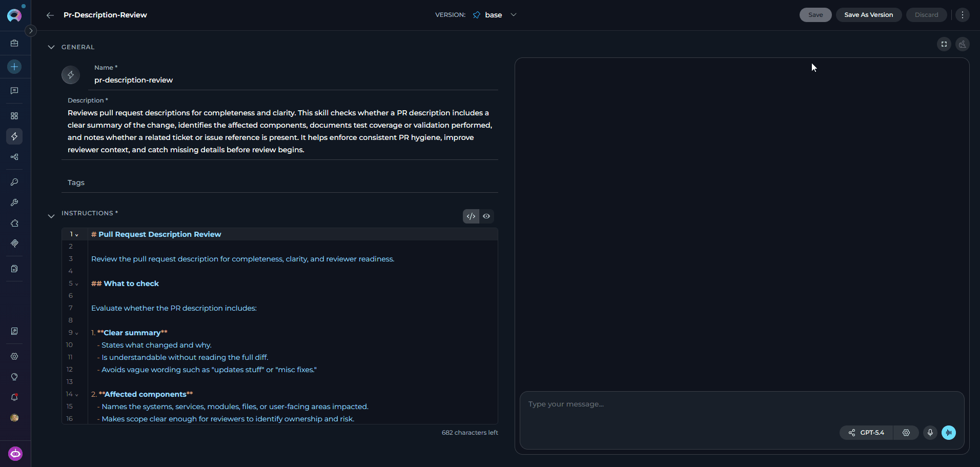Click the heading Pull Request Description Review
Image resolution: width=980 pixels, height=467 pixels.
point(160,234)
